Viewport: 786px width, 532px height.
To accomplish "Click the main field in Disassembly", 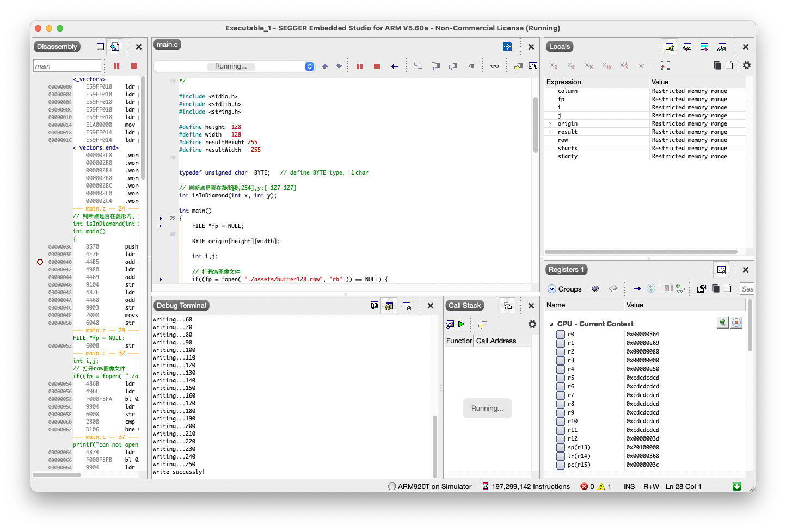I will tap(67, 66).
